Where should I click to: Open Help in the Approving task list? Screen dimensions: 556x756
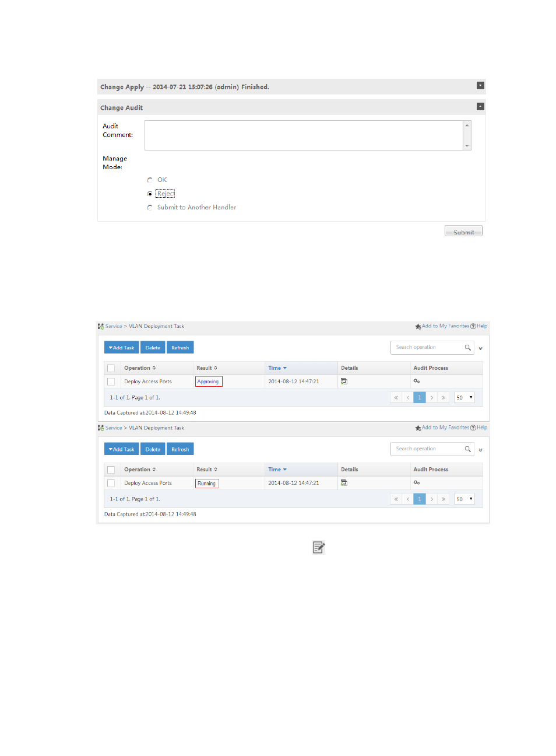coord(479,327)
